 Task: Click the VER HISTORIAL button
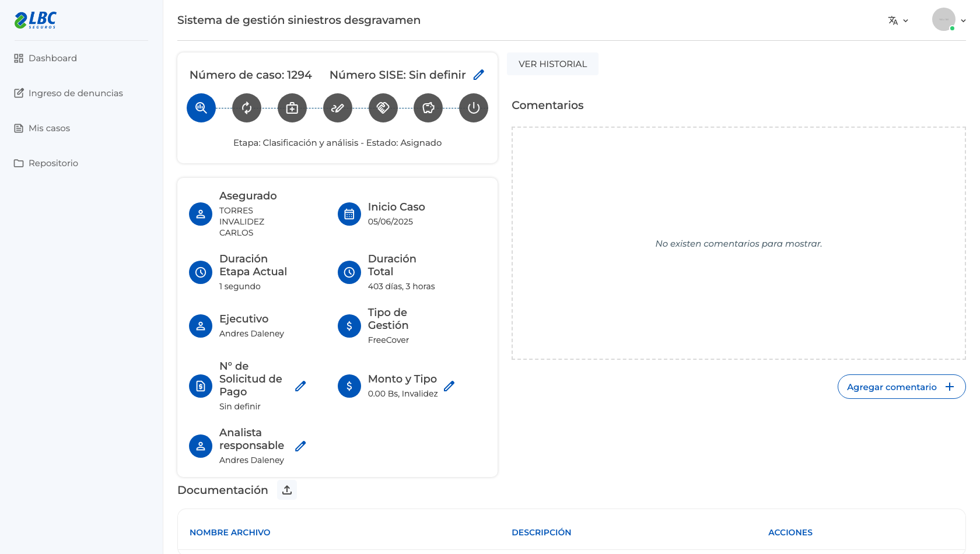click(x=552, y=64)
